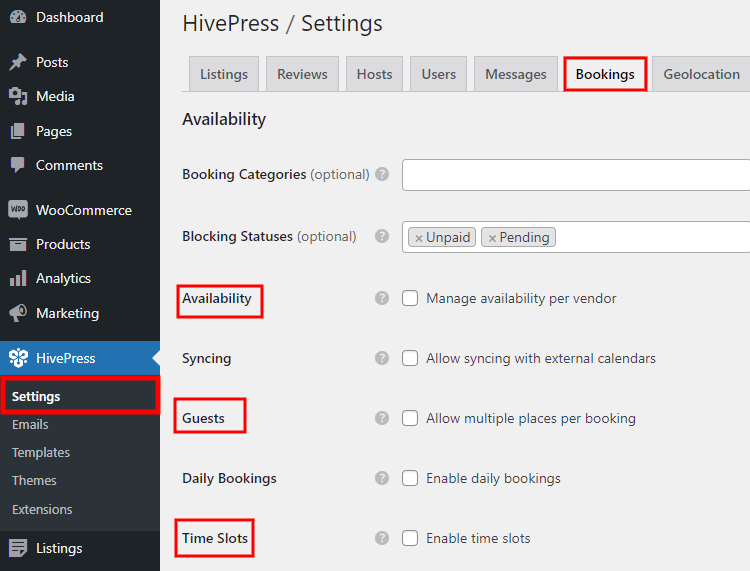The height and width of the screenshot is (571, 750).
Task: Click the Pages icon in sidebar
Action: tap(18, 131)
